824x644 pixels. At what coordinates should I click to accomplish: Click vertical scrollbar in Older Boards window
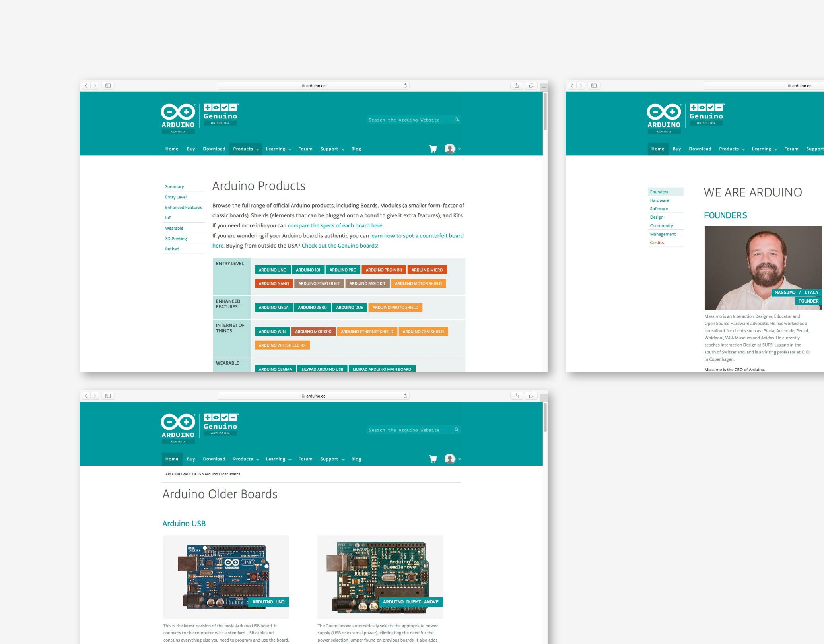click(x=545, y=417)
